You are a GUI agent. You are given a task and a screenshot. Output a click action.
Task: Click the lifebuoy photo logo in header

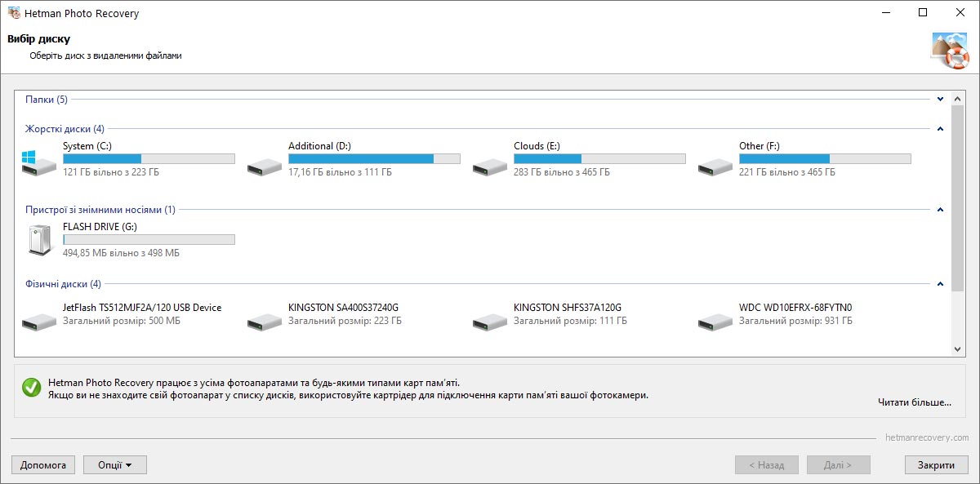tap(950, 51)
